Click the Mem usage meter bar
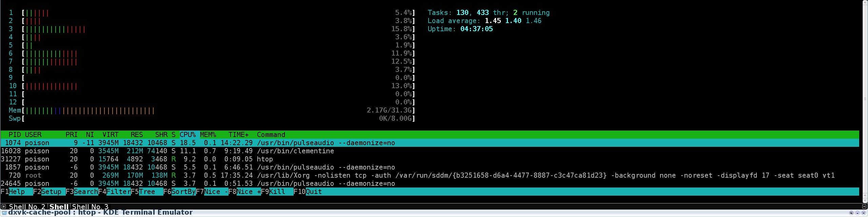The image size is (868, 217). 212,110
